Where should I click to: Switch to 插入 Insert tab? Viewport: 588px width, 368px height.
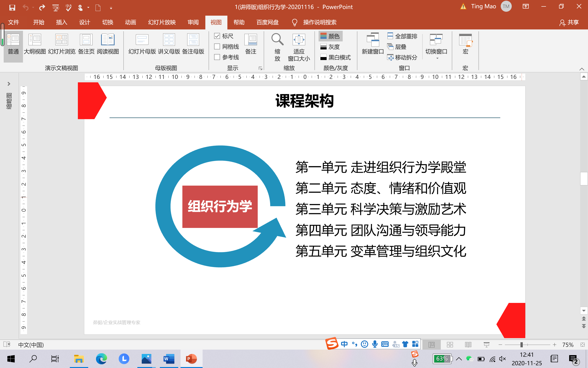(x=62, y=22)
